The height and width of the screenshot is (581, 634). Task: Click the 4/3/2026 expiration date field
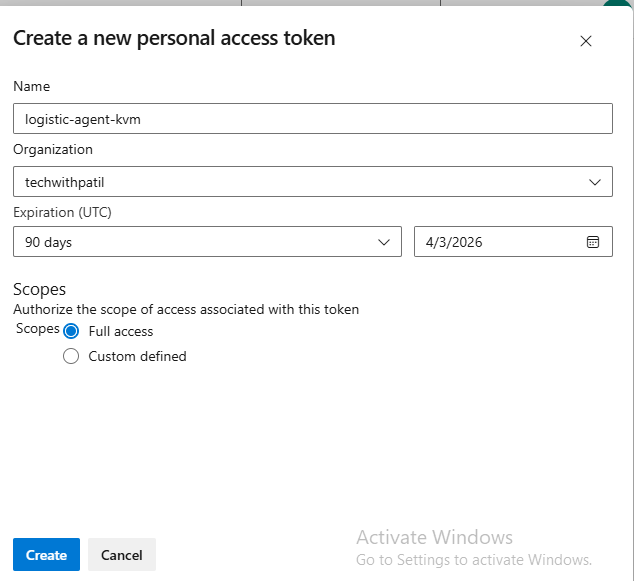coord(500,242)
